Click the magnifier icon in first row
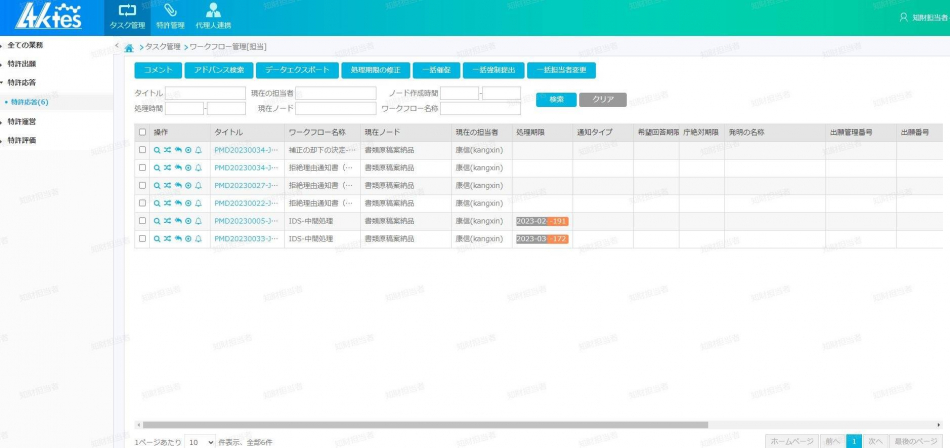The image size is (950, 448). [x=156, y=150]
